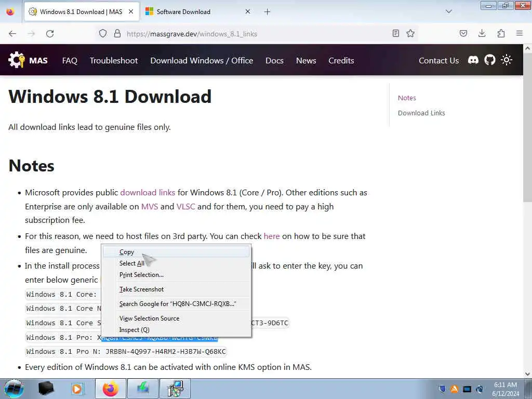Close the Windows 8.1 Download tab
The width and height of the screenshot is (532, 399).
tap(131, 11)
